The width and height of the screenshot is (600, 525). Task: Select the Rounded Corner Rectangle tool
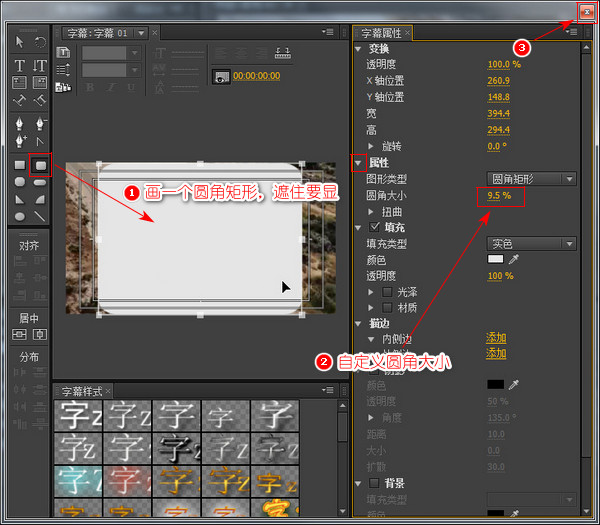[41, 165]
